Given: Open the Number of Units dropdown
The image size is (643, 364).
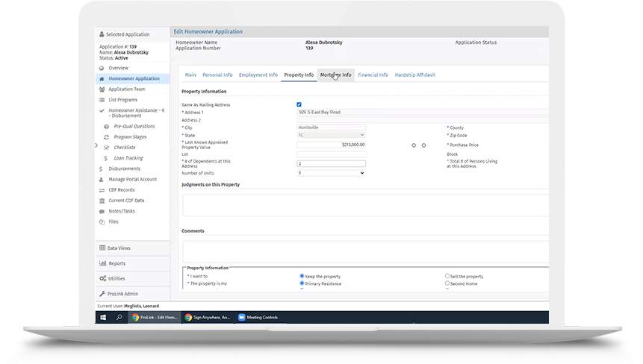Looking at the screenshot, I should click(331, 173).
